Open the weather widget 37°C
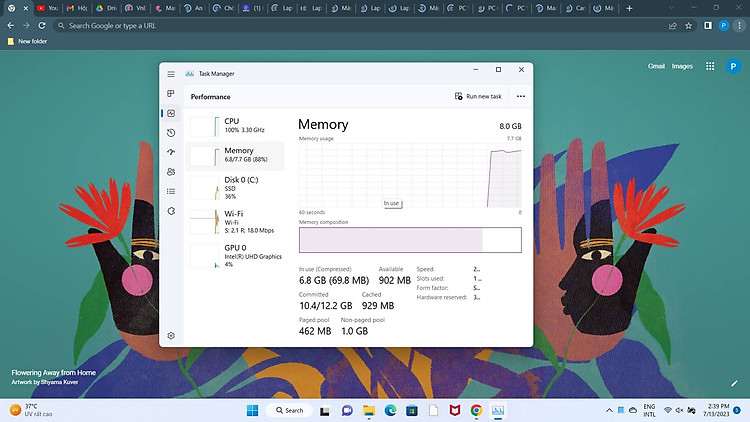This screenshot has height=422, width=750. point(32,410)
